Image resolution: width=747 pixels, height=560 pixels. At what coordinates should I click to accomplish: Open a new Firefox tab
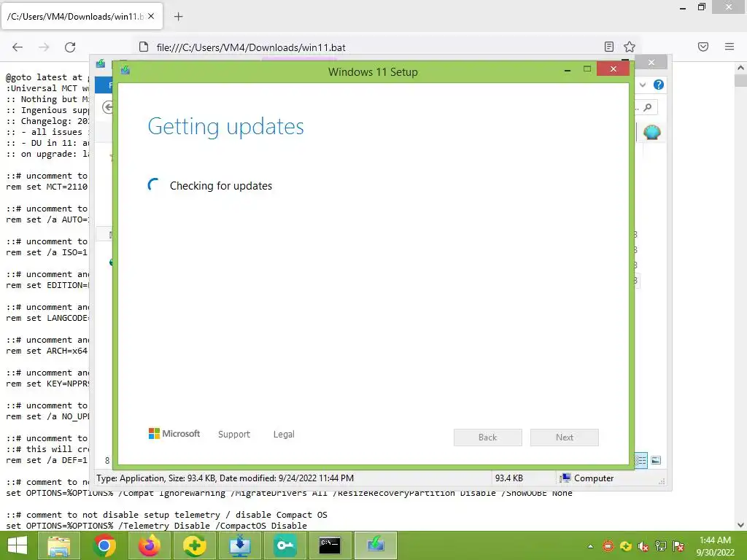pyautogui.click(x=179, y=17)
